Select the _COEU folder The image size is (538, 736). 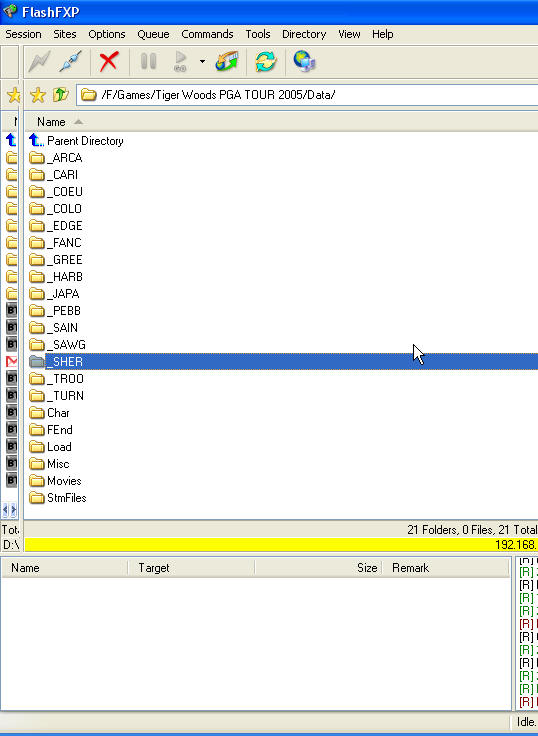click(55, 192)
